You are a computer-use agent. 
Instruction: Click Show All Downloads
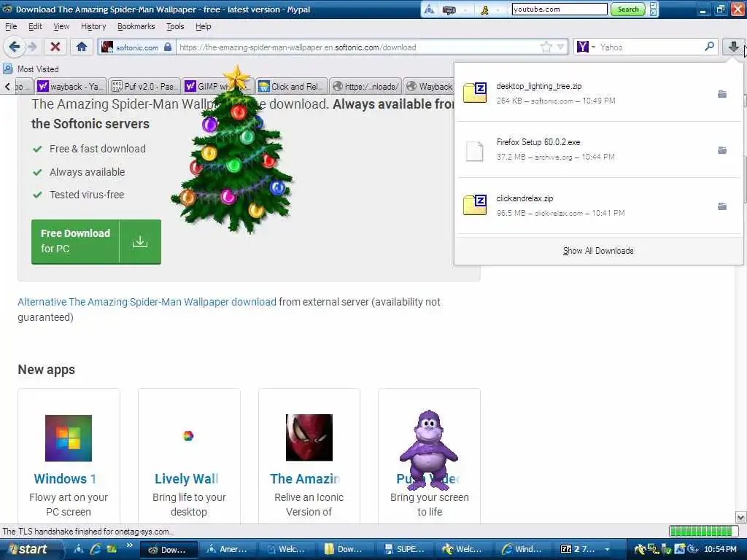pos(598,251)
